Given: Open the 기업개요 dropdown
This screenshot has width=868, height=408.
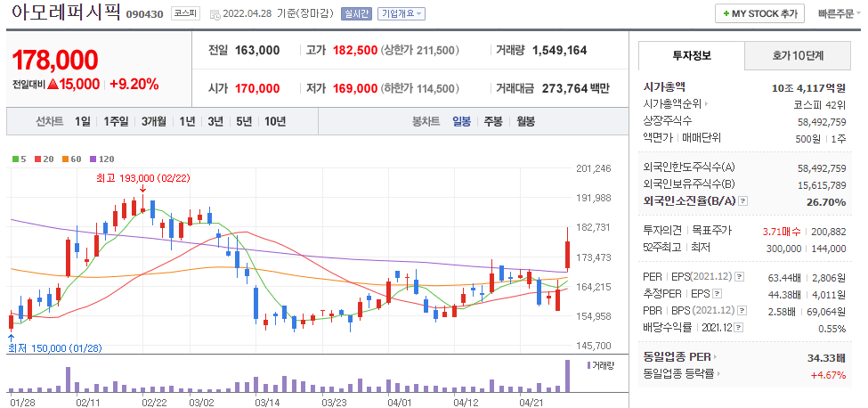Looking at the screenshot, I should coord(402,14).
